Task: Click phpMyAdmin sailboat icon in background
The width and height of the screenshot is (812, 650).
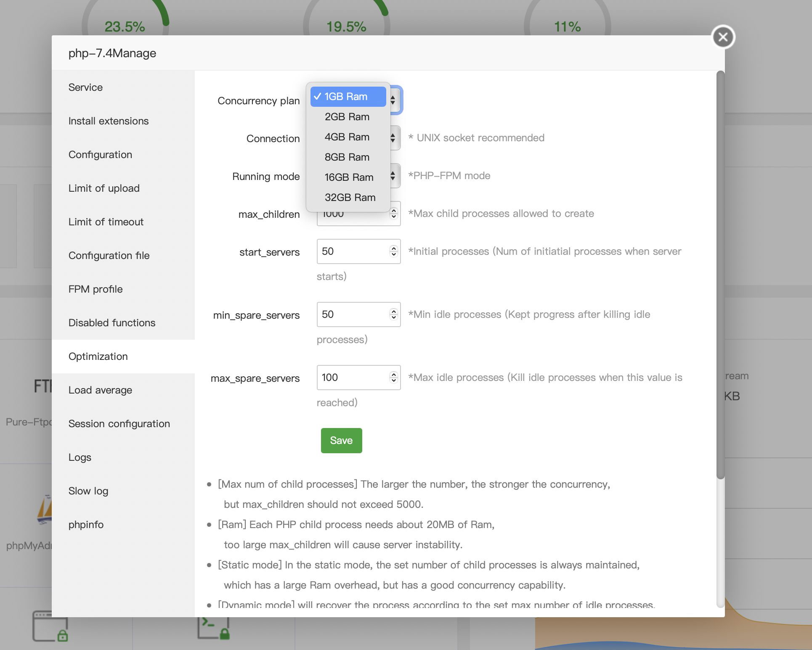Action: [44, 510]
